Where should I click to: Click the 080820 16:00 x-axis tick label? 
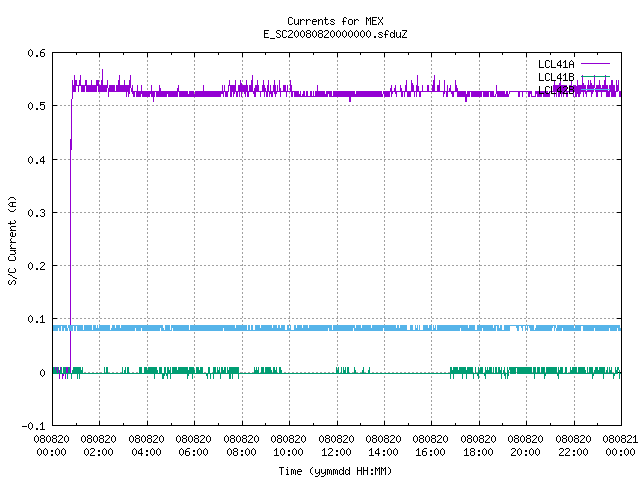coord(431,446)
